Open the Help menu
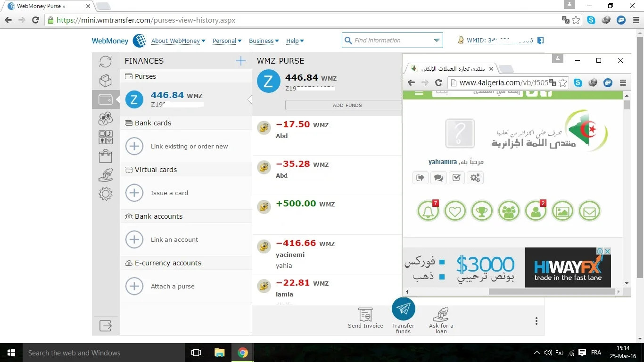The image size is (644, 362). click(x=295, y=41)
